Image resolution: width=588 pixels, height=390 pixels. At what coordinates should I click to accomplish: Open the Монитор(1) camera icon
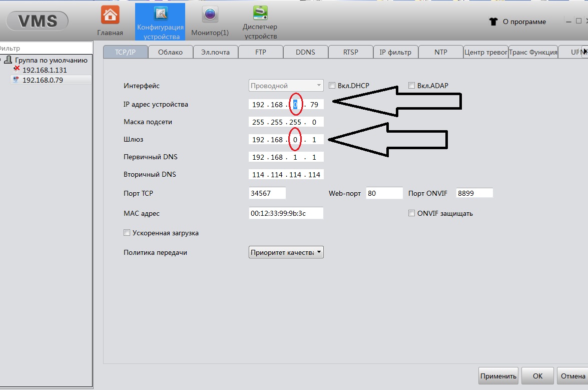(210, 15)
